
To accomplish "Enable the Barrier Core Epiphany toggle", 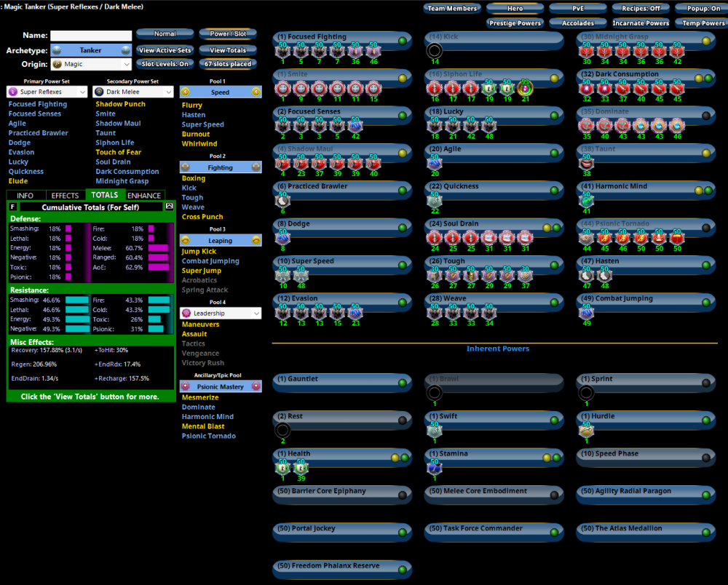I will tap(403, 495).
